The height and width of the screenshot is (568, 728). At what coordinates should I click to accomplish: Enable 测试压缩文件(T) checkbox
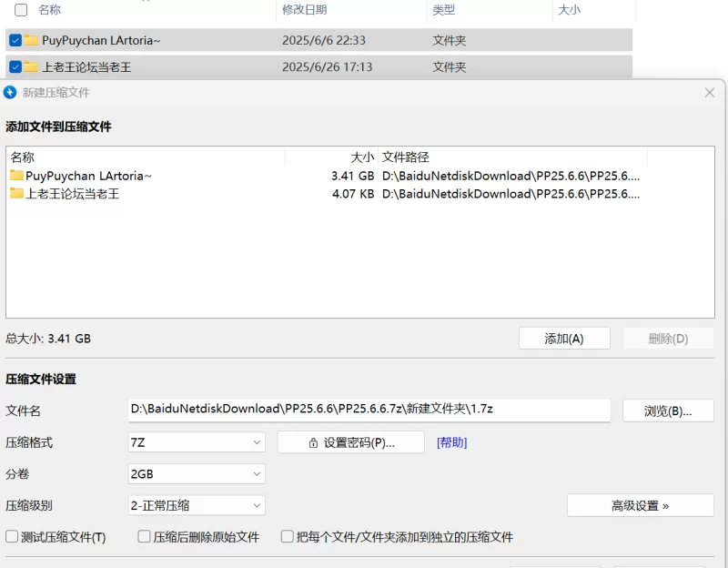12,536
